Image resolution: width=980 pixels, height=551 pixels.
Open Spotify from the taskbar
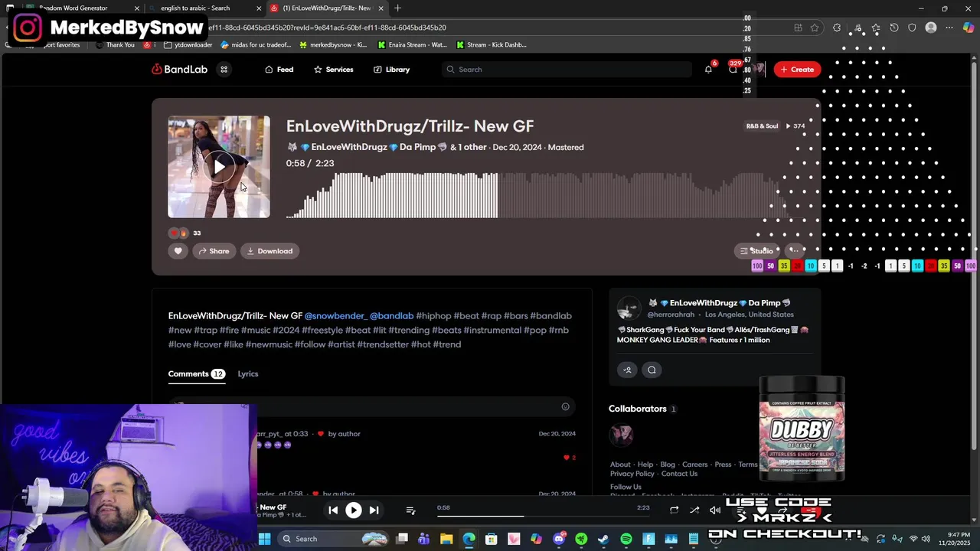point(626,539)
